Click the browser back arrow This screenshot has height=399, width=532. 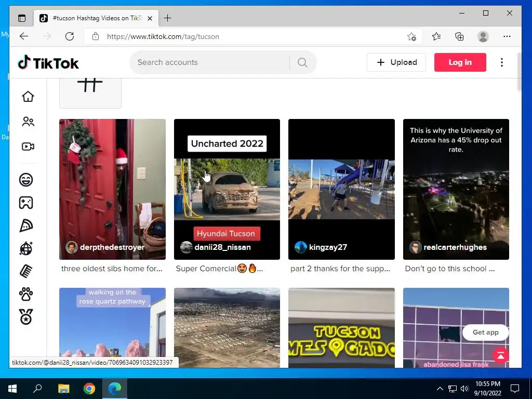coord(24,36)
